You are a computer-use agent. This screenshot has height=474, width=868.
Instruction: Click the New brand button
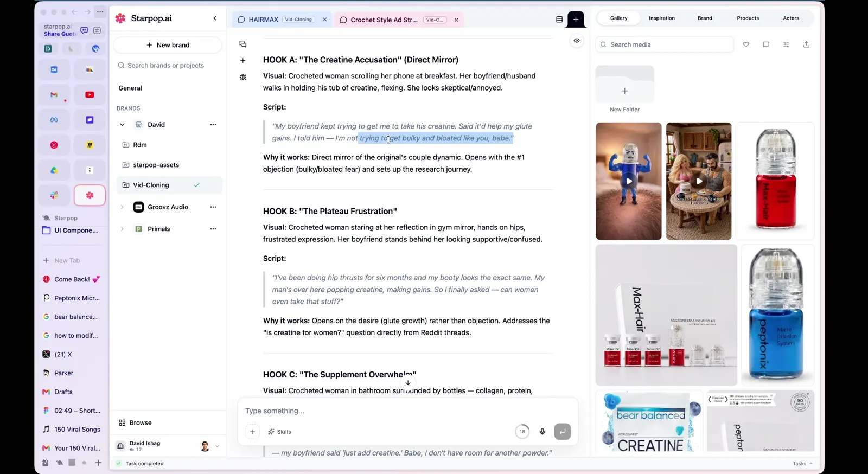coord(168,45)
